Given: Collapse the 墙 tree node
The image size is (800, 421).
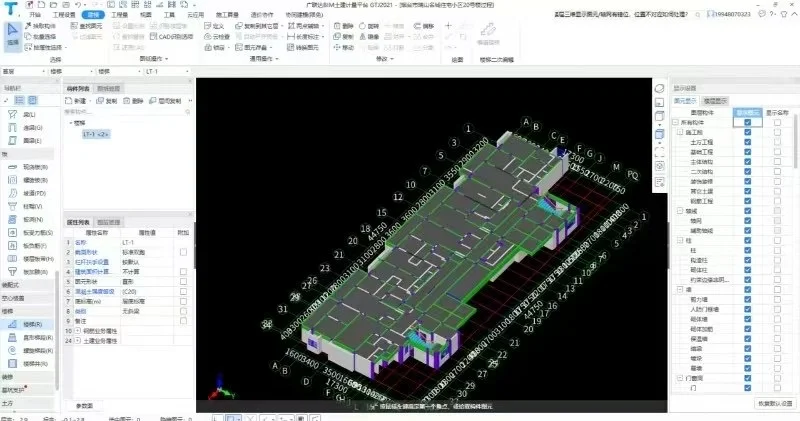Looking at the screenshot, I should pos(680,289).
